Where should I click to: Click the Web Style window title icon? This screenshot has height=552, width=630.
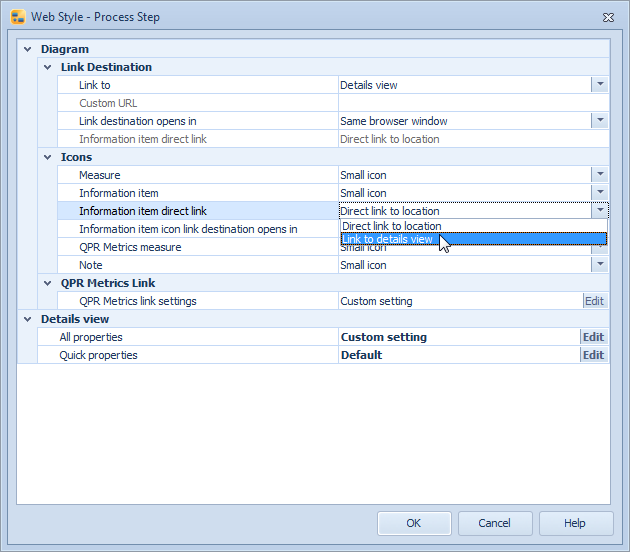[x=18, y=17]
